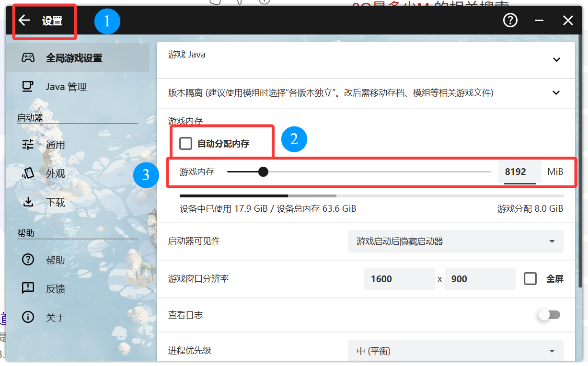Click the resolution width field 1600

pyautogui.click(x=400, y=279)
